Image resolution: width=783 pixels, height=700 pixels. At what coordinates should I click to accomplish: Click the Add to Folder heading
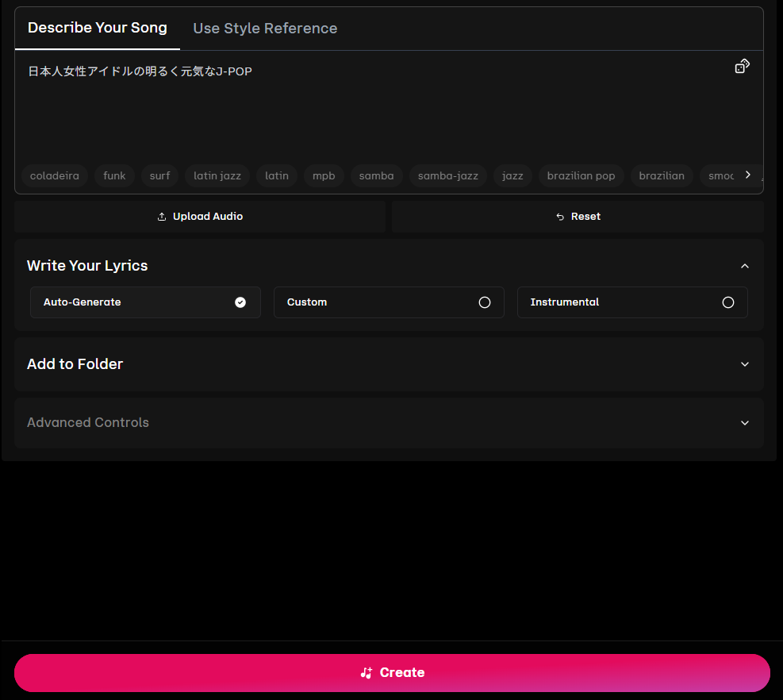(75, 364)
